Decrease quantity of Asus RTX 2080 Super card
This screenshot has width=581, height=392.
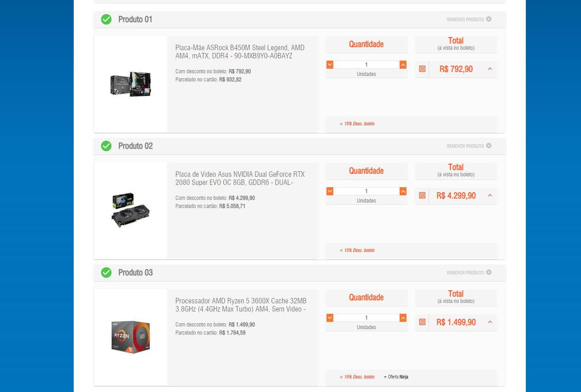330,191
